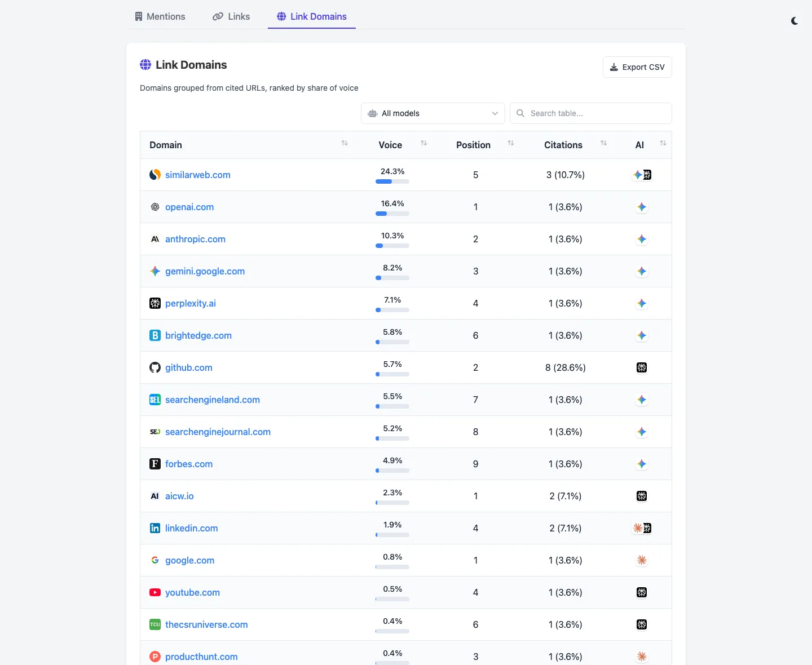
Task: Click the github.com octocat favicon
Action: [155, 367]
